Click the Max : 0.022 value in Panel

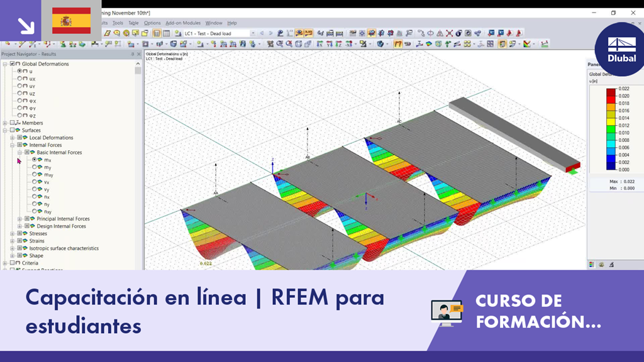click(622, 182)
